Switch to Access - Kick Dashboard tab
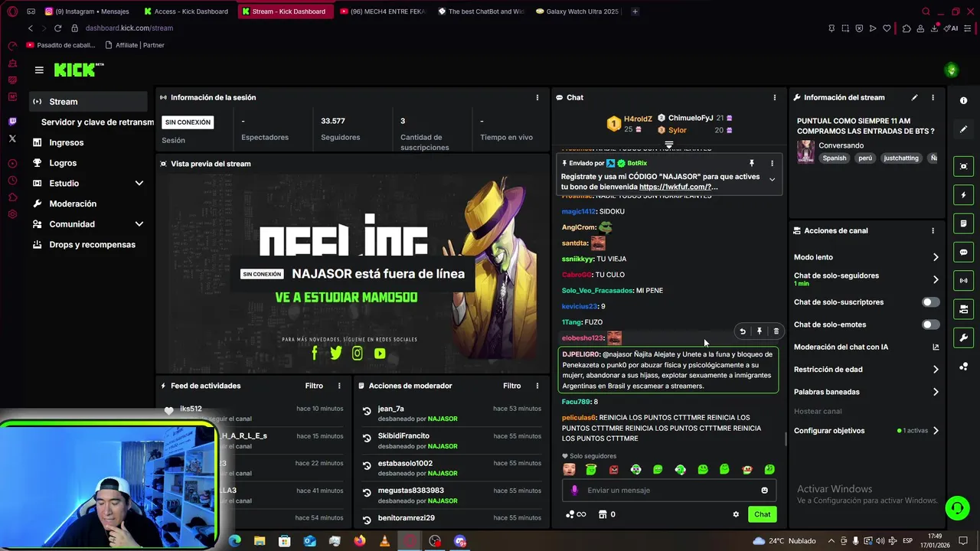The width and height of the screenshot is (980, 551). [187, 11]
